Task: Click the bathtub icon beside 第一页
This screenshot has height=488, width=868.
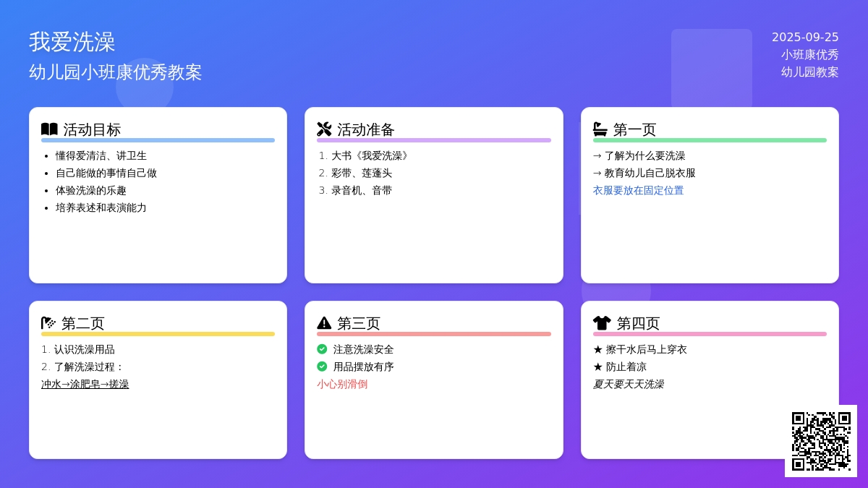Action: tap(600, 129)
